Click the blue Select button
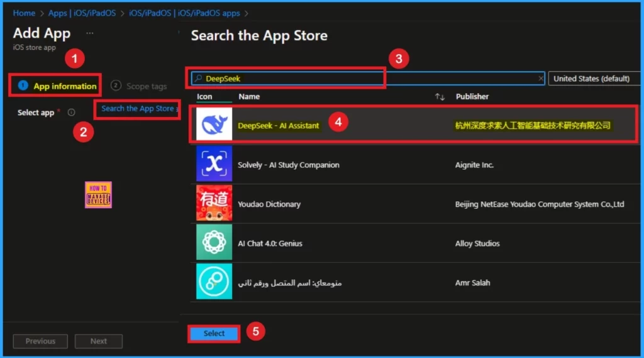Image resolution: width=644 pixels, height=358 pixels. (x=214, y=333)
